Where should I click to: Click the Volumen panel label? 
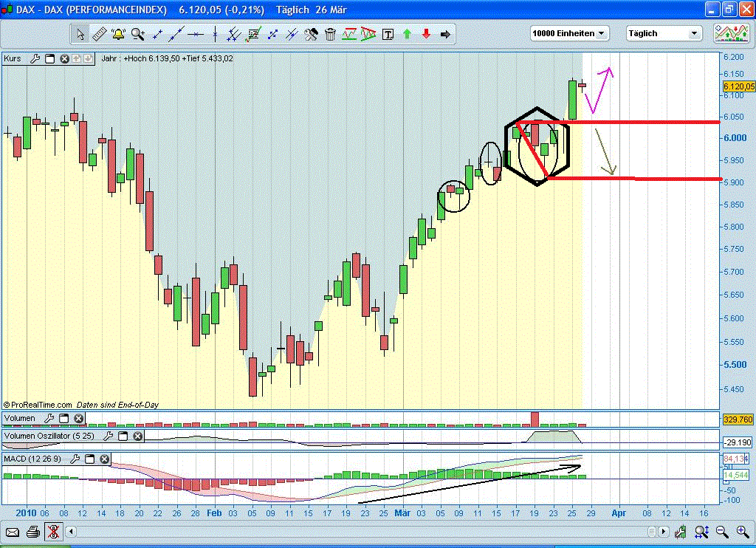pos(20,418)
